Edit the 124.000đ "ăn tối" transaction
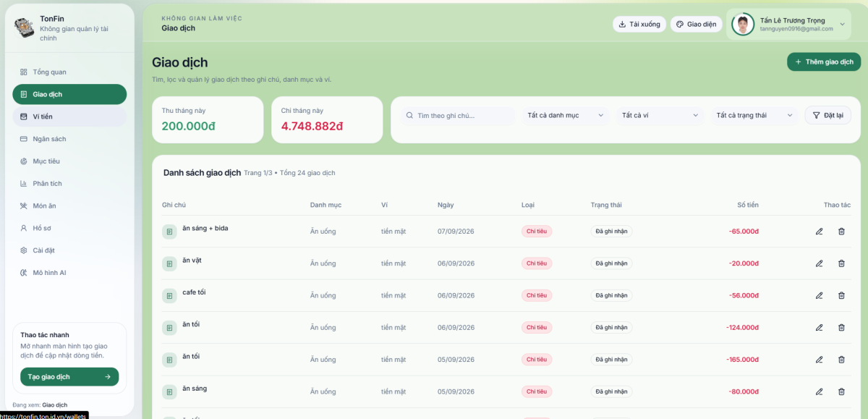This screenshot has height=419, width=868. [820, 327]
